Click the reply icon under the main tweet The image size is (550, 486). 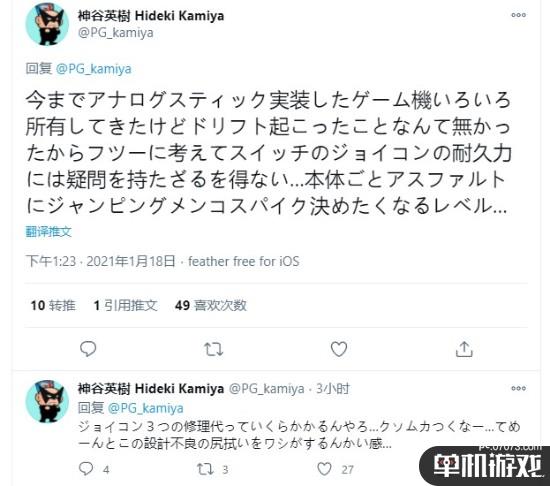[88, 349]
